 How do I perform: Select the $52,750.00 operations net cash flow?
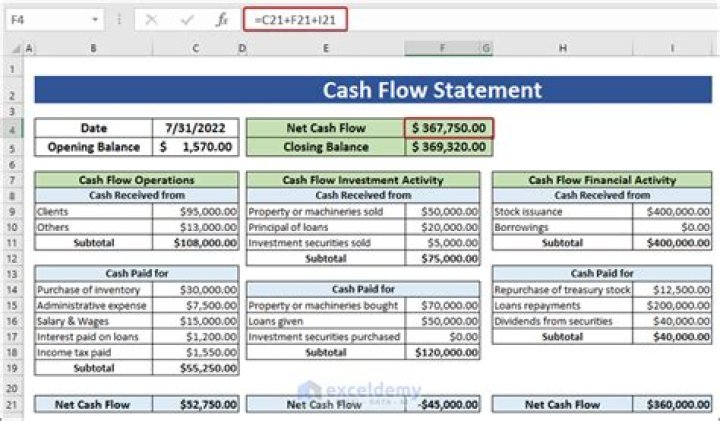tap(196, 404)
